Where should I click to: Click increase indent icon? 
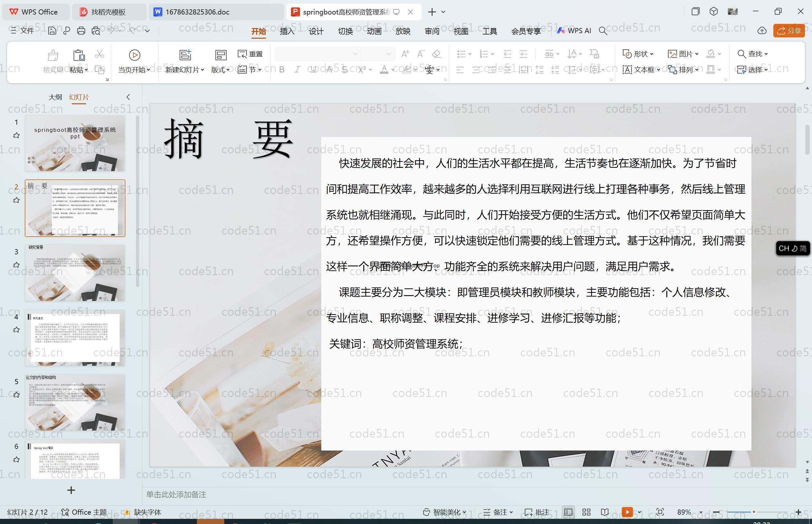coord(523,54)
